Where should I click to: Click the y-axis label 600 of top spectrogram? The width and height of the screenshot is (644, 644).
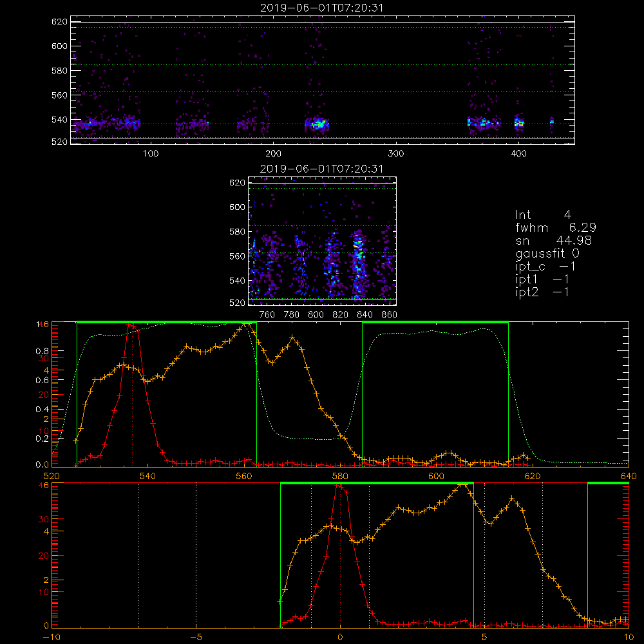59,46
